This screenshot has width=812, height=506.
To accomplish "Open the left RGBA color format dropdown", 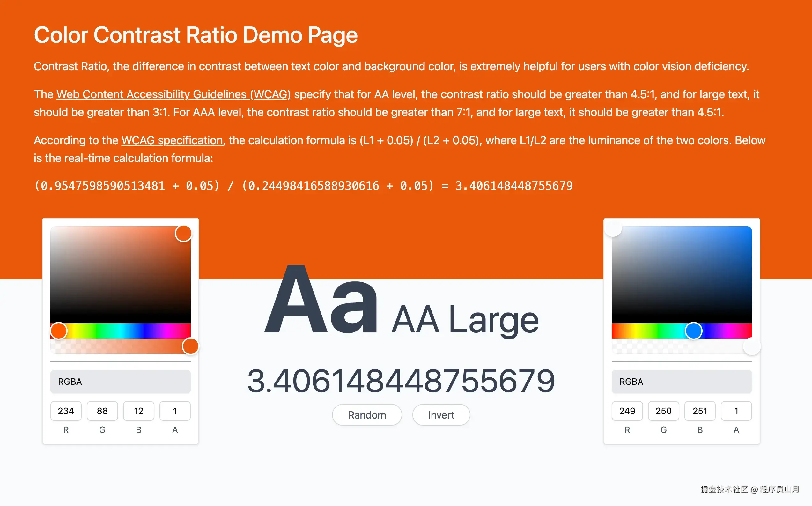I will tap(120, 382).
